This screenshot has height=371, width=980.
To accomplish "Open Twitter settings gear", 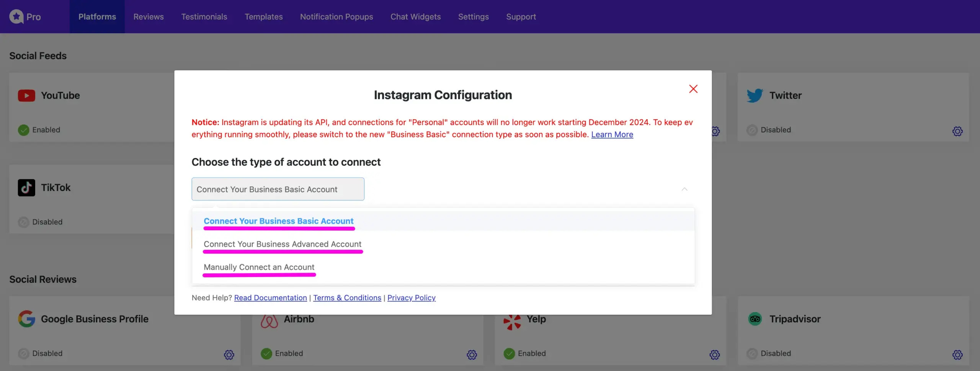I will (957, 131).
